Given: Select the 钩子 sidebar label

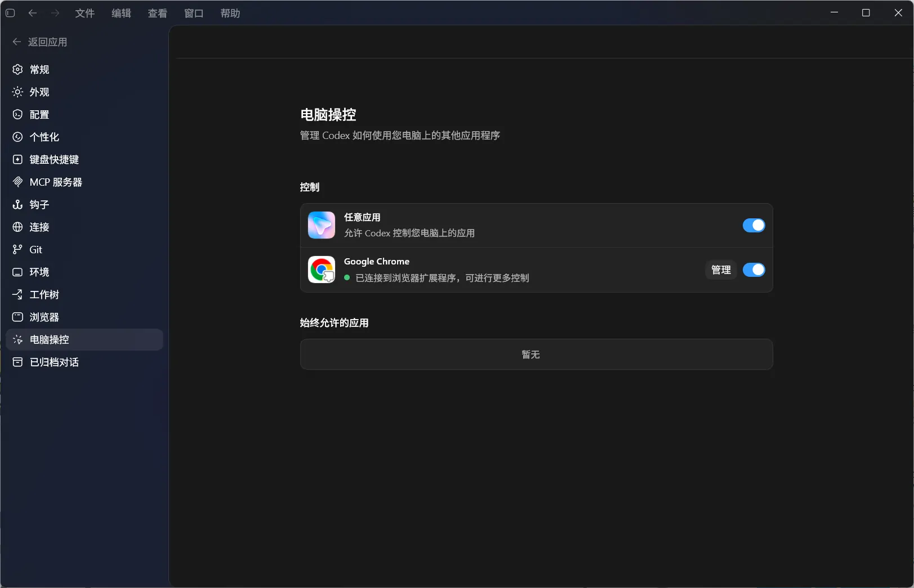Looking at the screenshot, I should (39, 204).
